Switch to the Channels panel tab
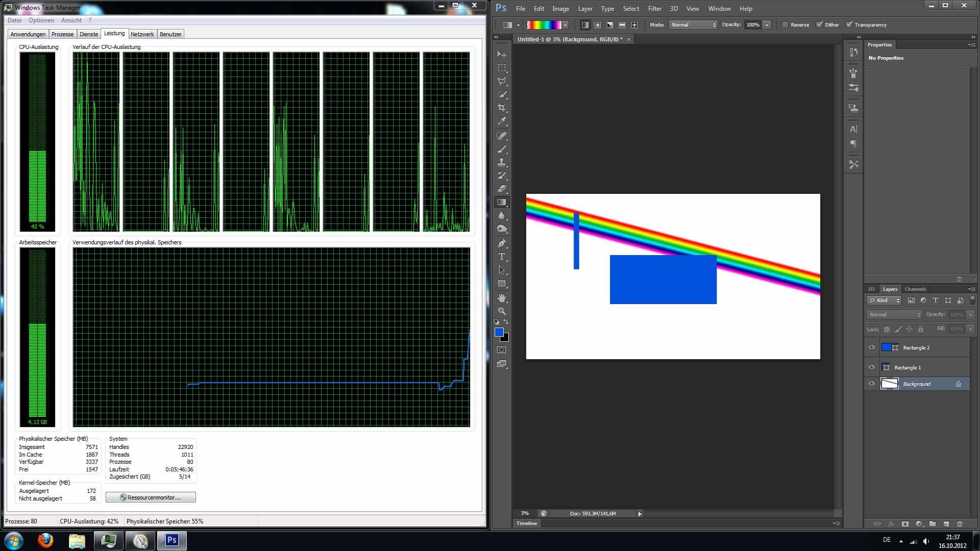This screenshot has width=980, height=551. click(915, 289)
